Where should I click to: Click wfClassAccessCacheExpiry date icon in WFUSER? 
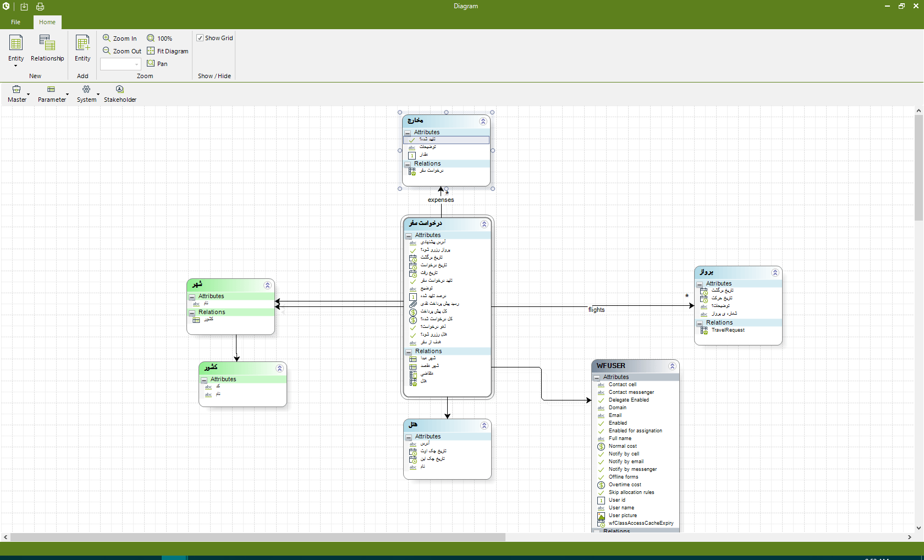[601, 524]
